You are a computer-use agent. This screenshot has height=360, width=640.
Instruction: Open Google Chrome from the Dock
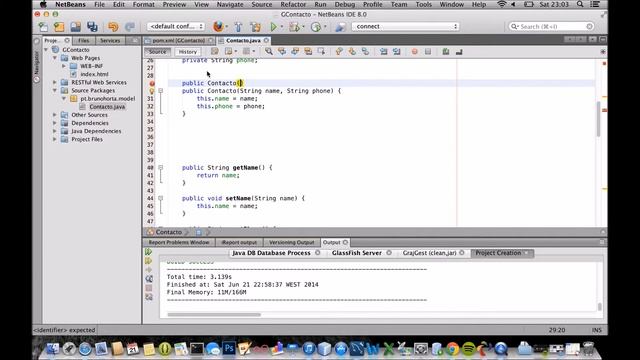tap(452, 349)
